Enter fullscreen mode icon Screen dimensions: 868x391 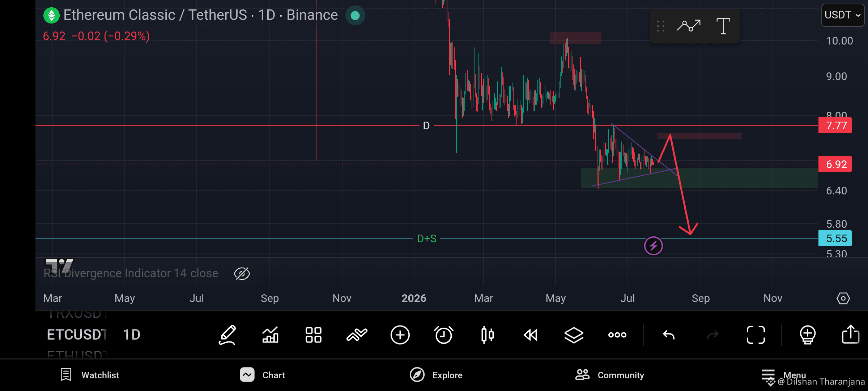756,335
